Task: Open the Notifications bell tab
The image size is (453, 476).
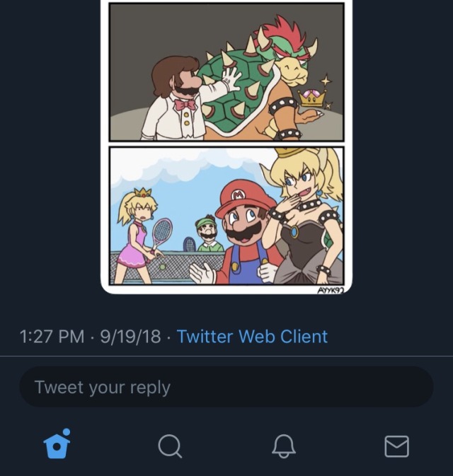Action: point(283,446)
